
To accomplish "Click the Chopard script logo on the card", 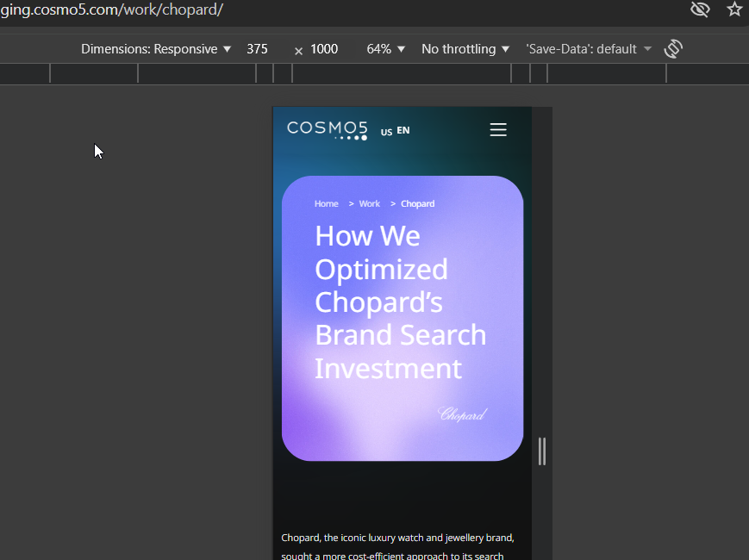I will [462, 414].
